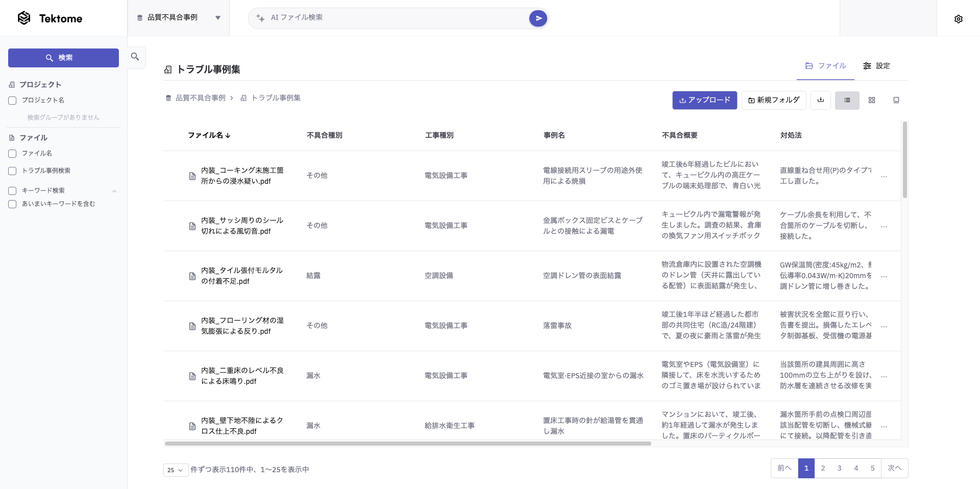Check the トラブル事例検索 option
Screen dimensions: 980x489
tap(12, 170)
